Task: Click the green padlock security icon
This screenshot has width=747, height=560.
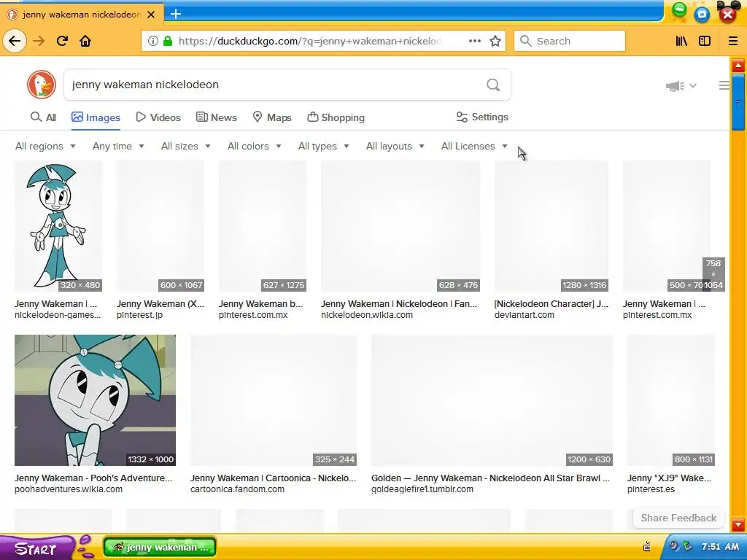Action: [168, 41]
